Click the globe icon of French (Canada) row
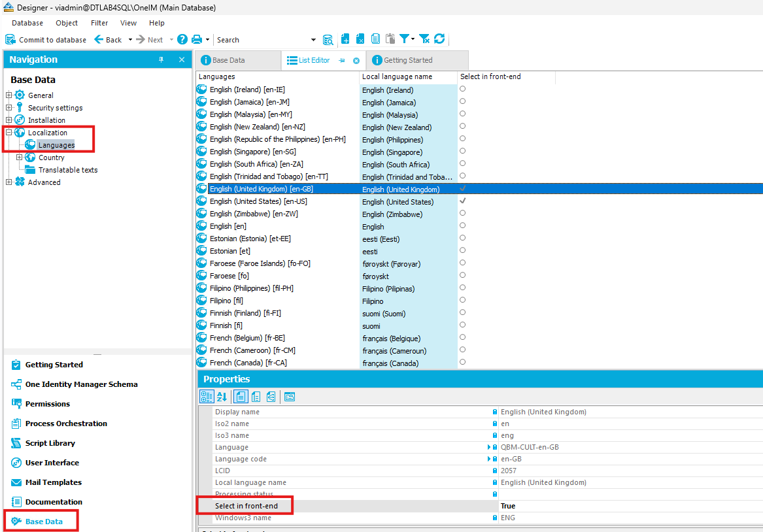The image size is (763, 532). (x=201, y=363)
